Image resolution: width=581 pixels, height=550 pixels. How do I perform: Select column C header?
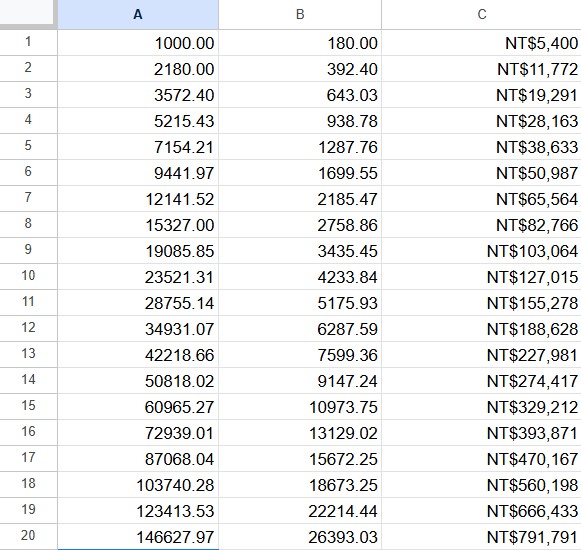click(x=481, y=14)
